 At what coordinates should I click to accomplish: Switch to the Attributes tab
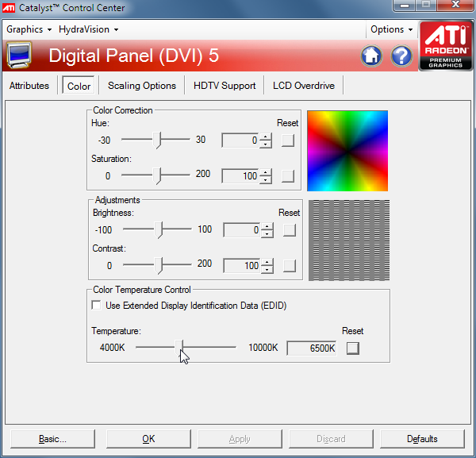29,86
